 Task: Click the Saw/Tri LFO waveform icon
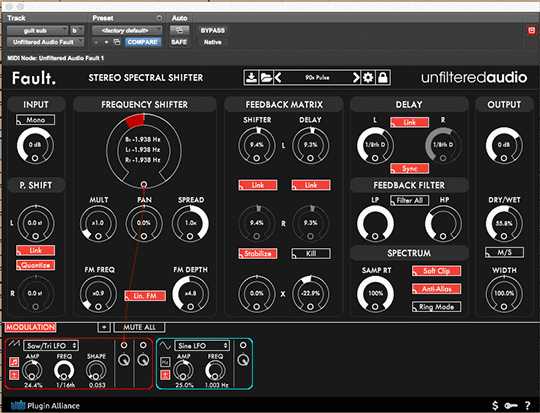14,344
